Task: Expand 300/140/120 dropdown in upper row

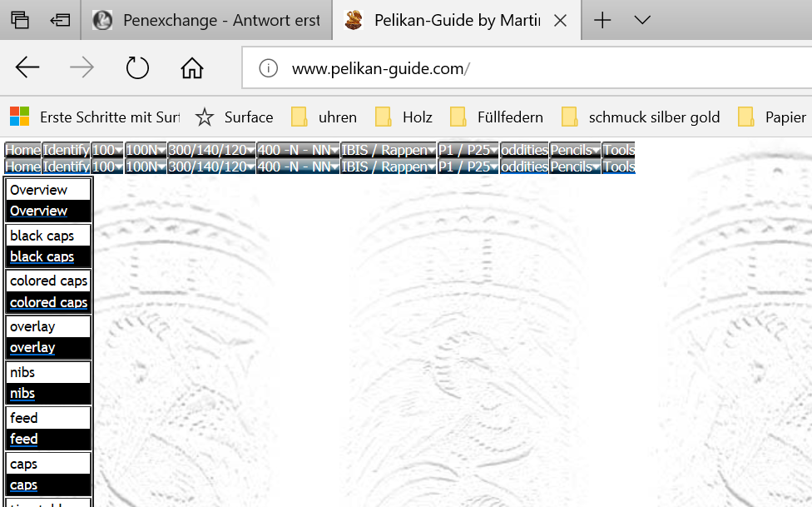Action: [x=211, y=150]
